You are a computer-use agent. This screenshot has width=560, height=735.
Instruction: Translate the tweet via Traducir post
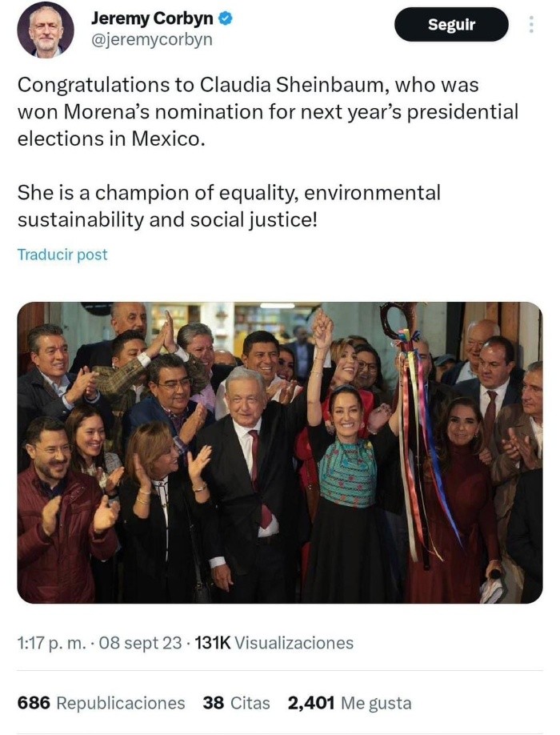pyautogui.click(x=62, y=255)
